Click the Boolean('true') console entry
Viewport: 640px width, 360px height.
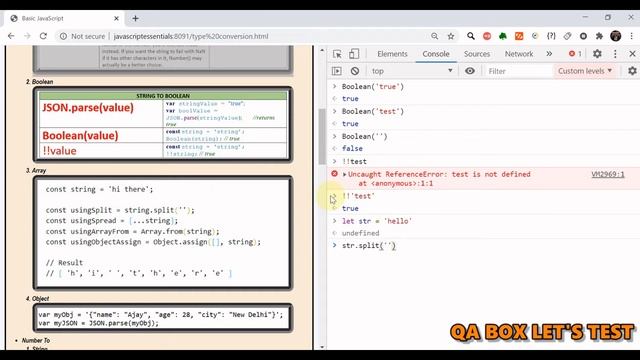coord(373,87)
